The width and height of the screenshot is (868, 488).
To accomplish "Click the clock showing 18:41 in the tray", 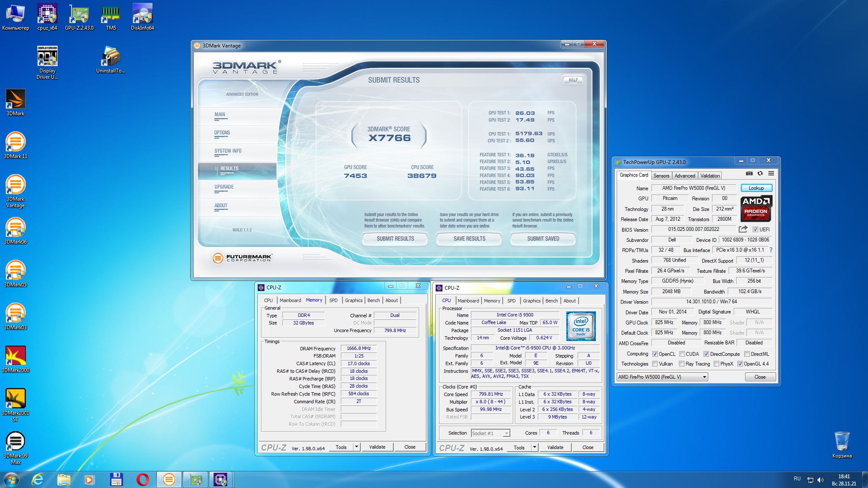I will click(x=844, y=477).
